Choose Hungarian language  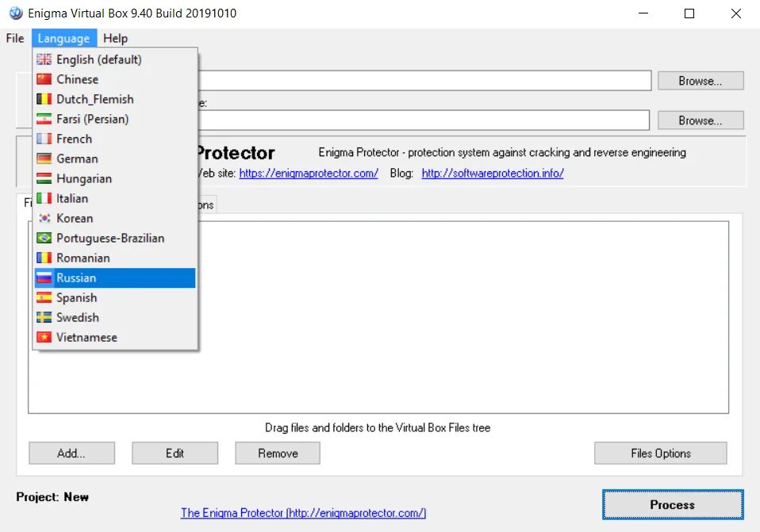pos(115,178)
